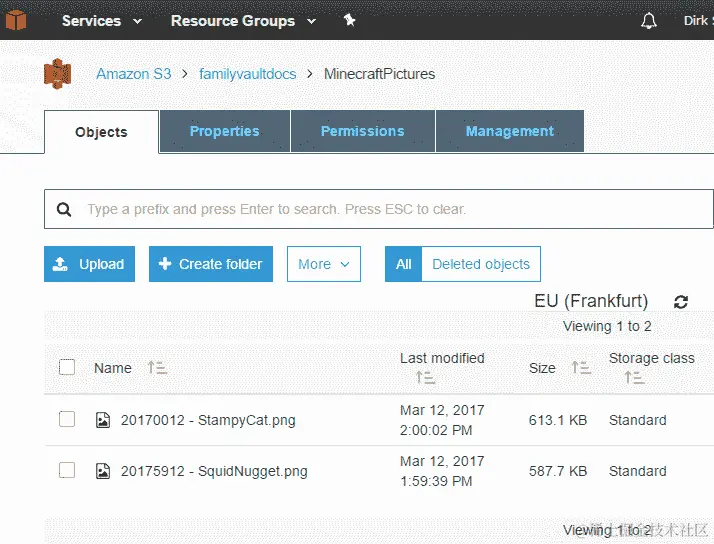Click the Last modified column header
The width and height of the screenshot is (714, 544).
442,358
